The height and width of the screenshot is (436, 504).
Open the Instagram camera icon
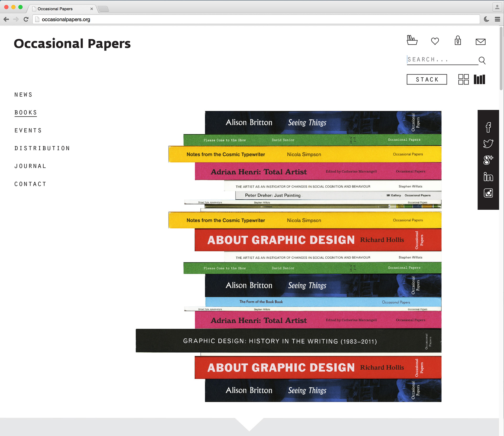488,193
